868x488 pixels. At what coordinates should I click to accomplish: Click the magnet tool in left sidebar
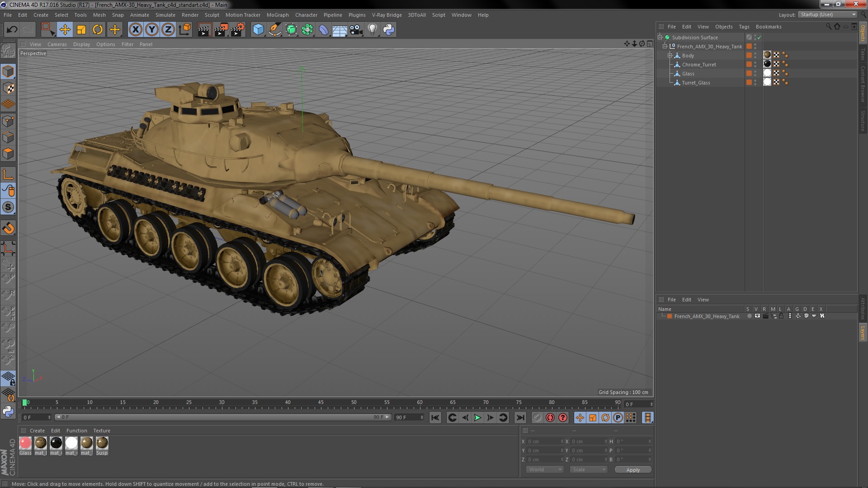tap(8, 228)
